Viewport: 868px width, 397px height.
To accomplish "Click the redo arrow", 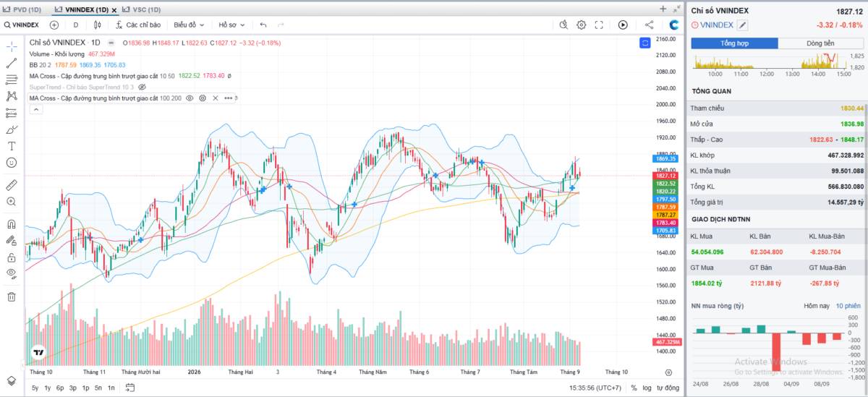I will [281, 25].
